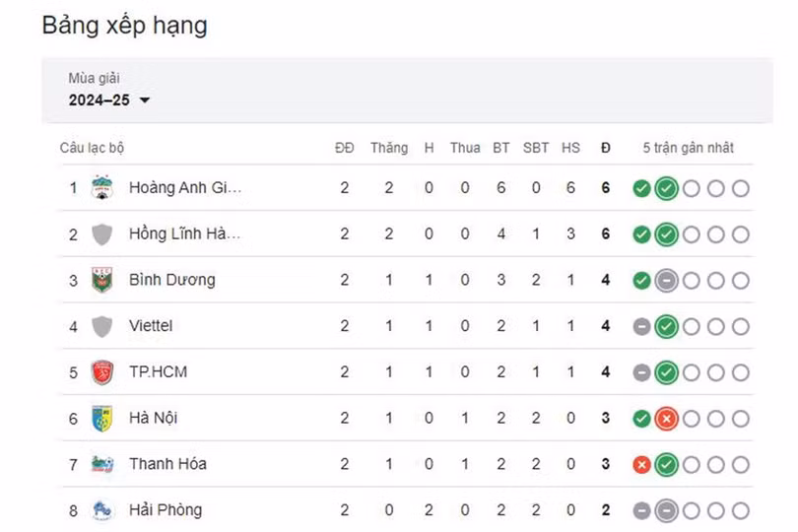Click the '5 trận gần nhất' header
Screen dimensions: 798x532
pos(688,148)
